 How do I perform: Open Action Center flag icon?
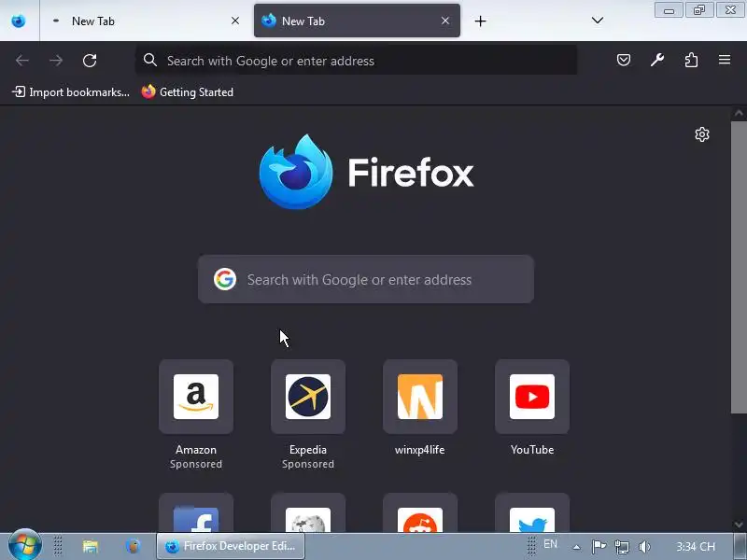pos(599,546)
